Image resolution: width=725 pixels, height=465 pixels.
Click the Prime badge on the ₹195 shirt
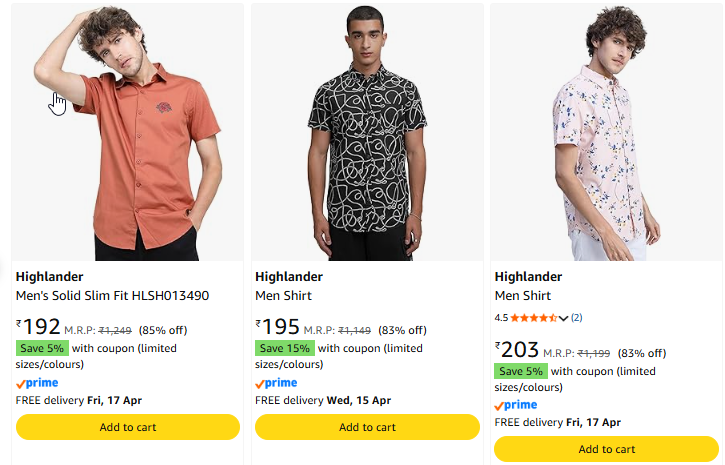pos(276,383)
